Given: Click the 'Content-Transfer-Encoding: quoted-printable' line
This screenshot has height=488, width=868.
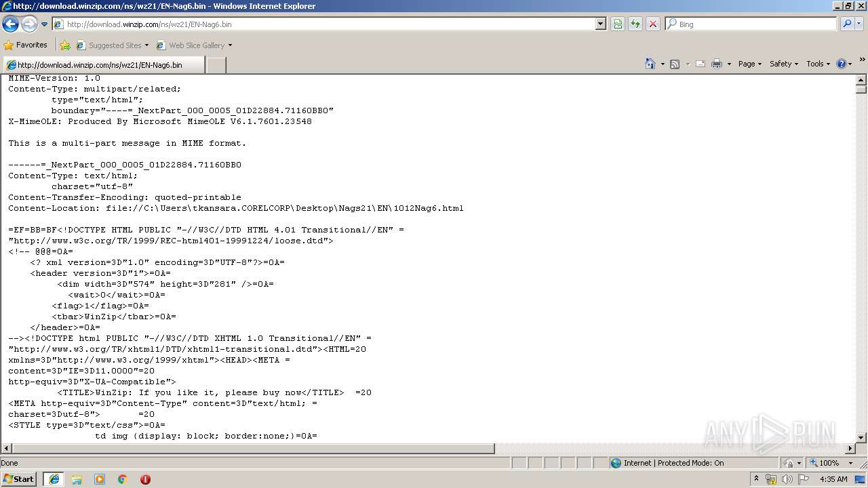Looking at the screenshot, I should [125, 197].
